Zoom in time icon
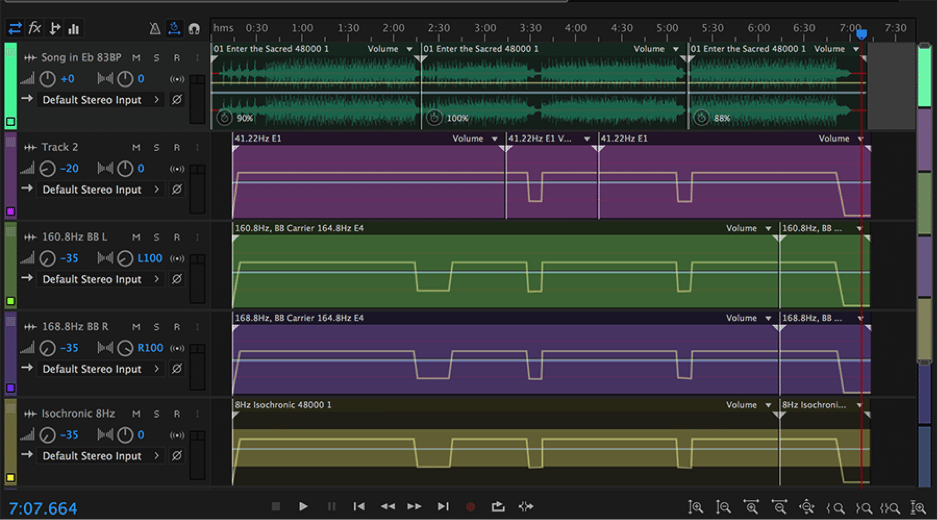Viewport: 938px width, 520px height. [751, 507]
